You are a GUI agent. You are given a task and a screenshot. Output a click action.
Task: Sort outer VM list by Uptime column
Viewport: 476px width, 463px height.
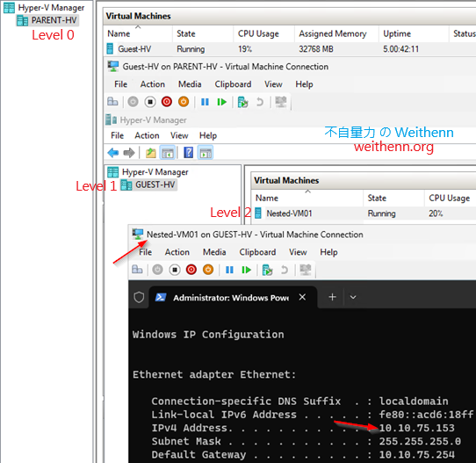[x=414, y=33]
